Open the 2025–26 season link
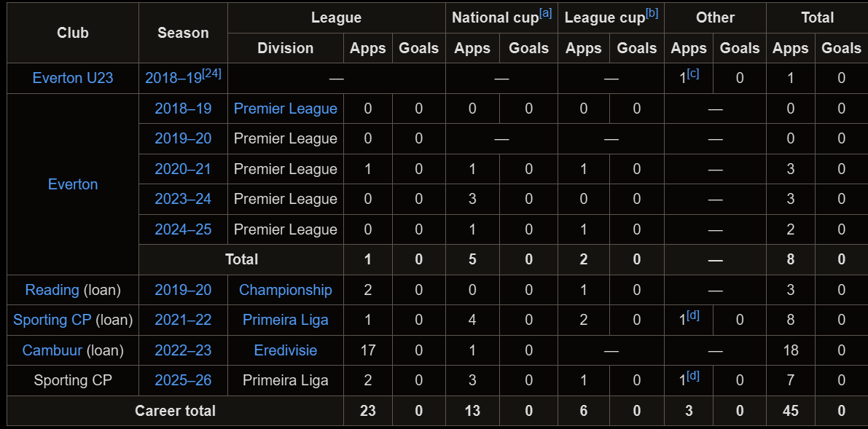This screenshot has width=868, height=429. [183, 380]
